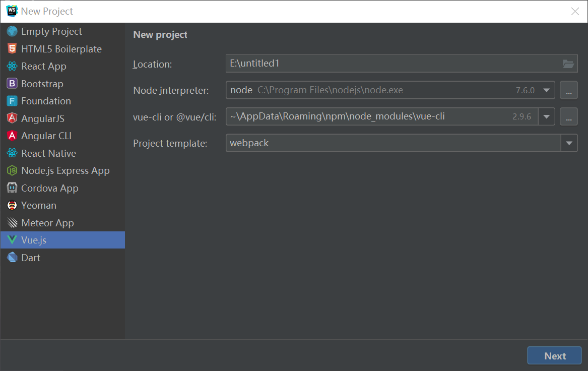
Task: Close the New Project dialog
Action: pos(575,11)
